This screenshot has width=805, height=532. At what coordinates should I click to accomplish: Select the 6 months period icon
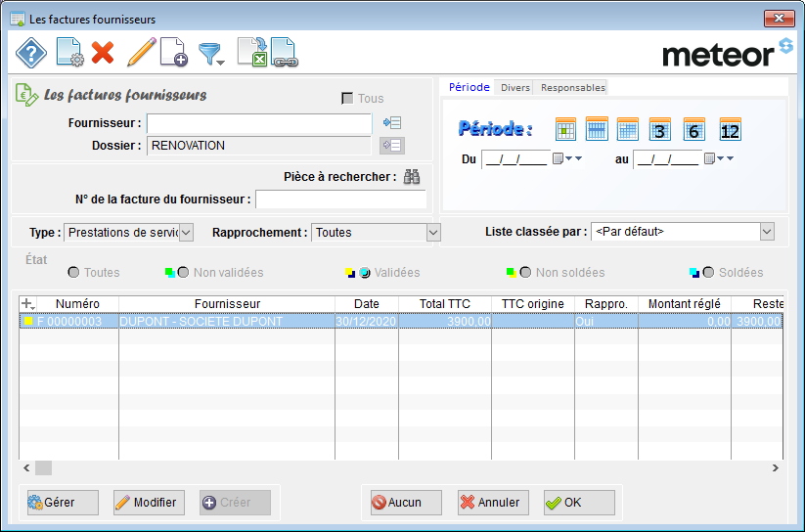pyautogui.click(x=693, y=129)
